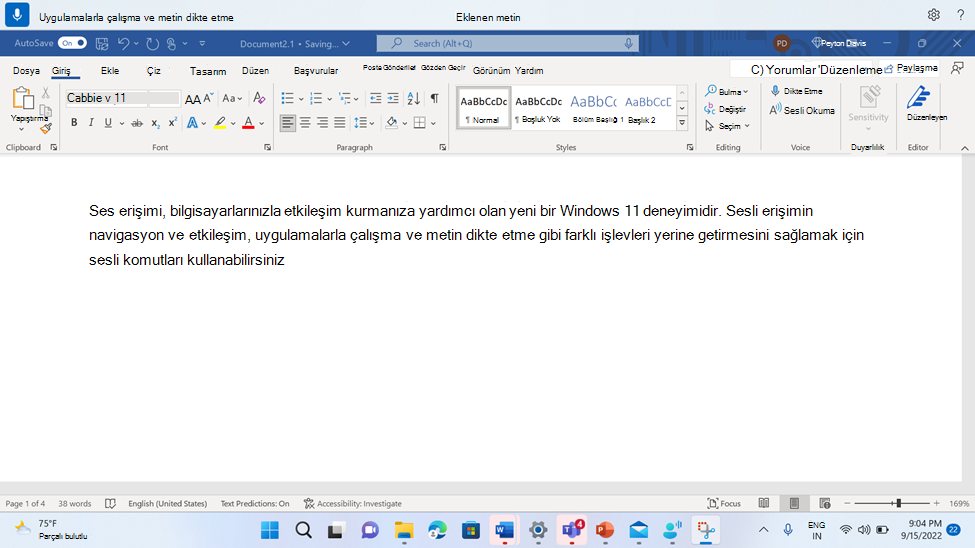The image size is (975, 548).
Task: Toggle AutoSave switch off
Action: coord(72,43)
